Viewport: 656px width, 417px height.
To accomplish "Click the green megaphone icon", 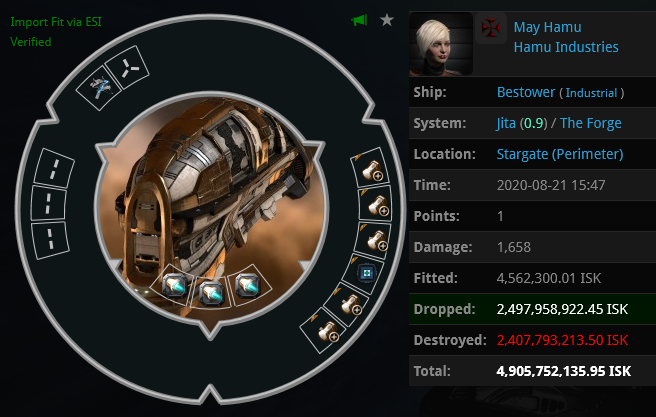I will click(x=359, y=20).
